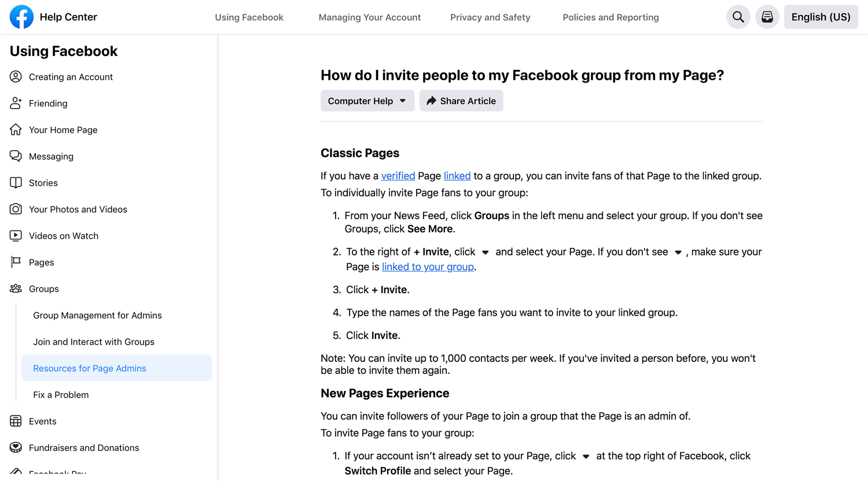Click the Stories book icon
The height and width of the screenshot is (481, 868).
click(x=16, y=183)
